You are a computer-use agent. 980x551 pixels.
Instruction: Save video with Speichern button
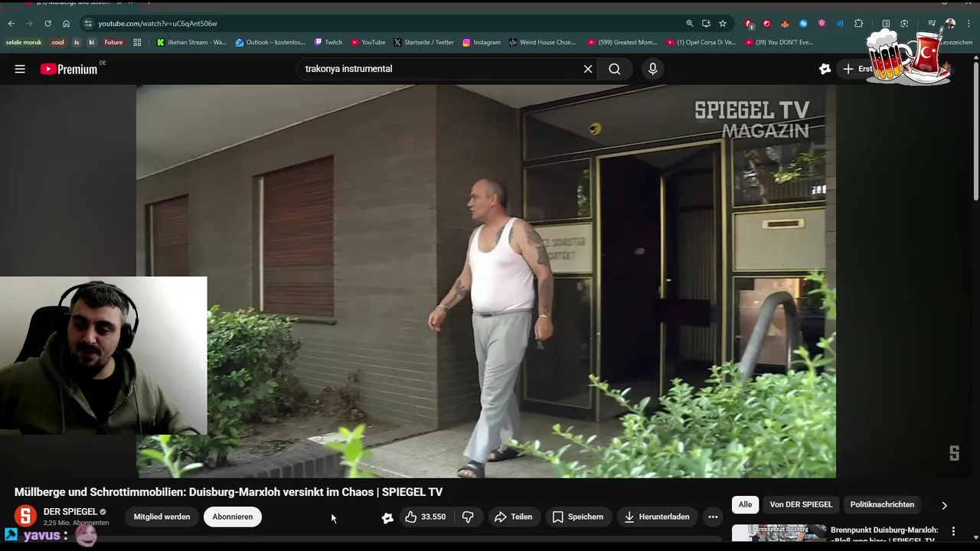578,517
